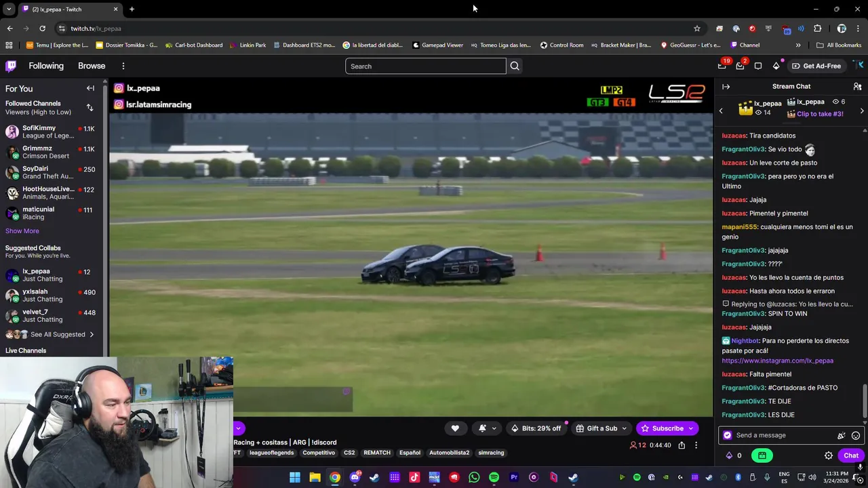868x488 pixels.
Task: Open Twitch prime loot drops icon
Action: coord(722,66)
